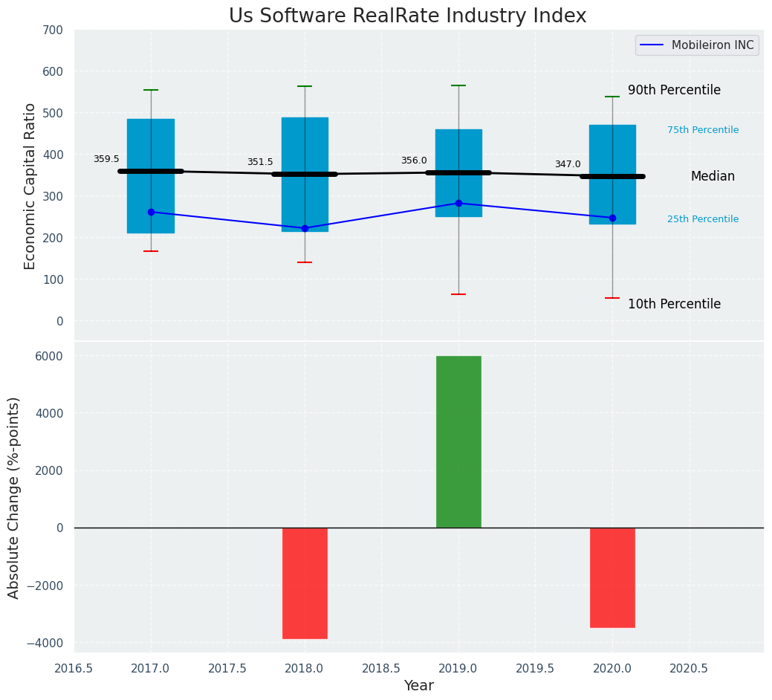Click the 2020 Mobileiron blue data point
The image size is (772, 700).
[x=612, y=218]
